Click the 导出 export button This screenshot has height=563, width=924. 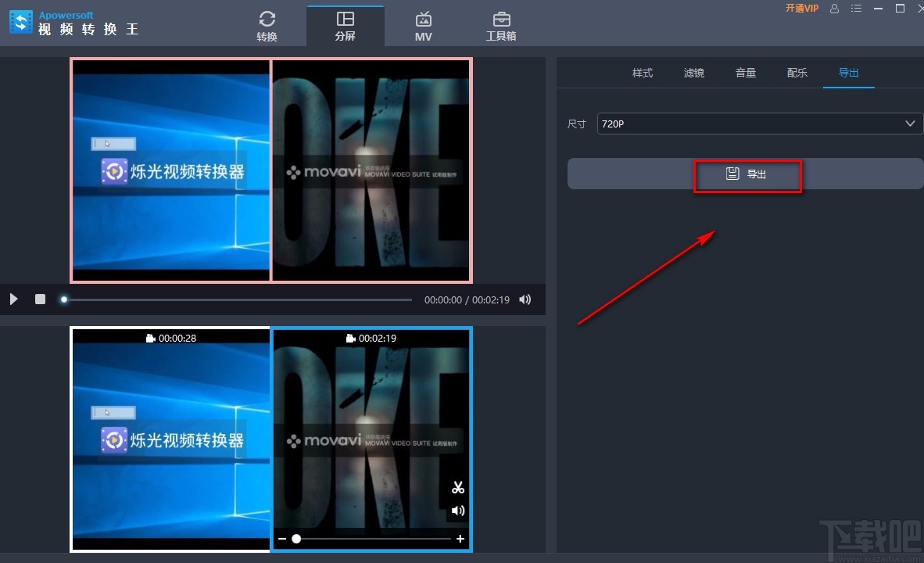click(747, 174)
